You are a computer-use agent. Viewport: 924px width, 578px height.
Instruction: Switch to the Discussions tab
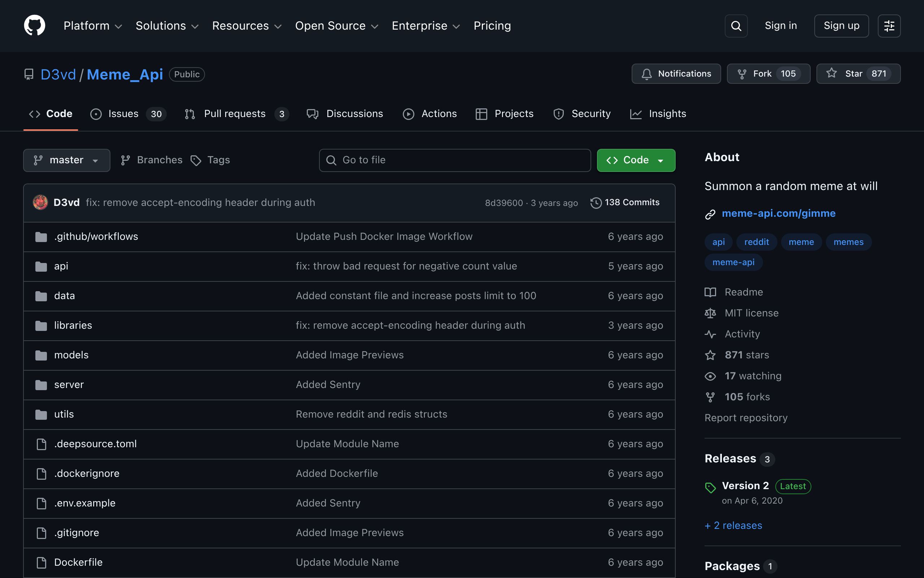coord(345,114)
